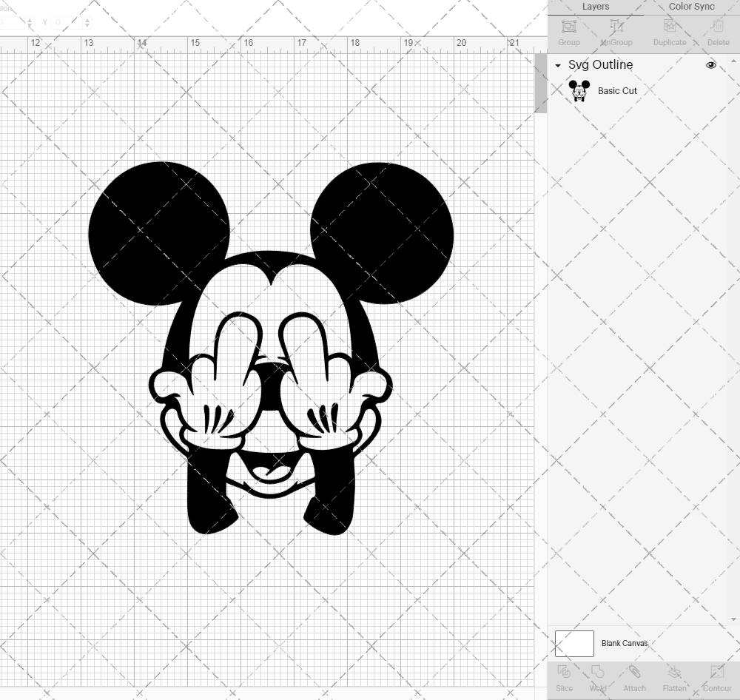Viewport: 740px width, 700px height.
Task: Click the Flatten tool icon
Action: [674, 672]
